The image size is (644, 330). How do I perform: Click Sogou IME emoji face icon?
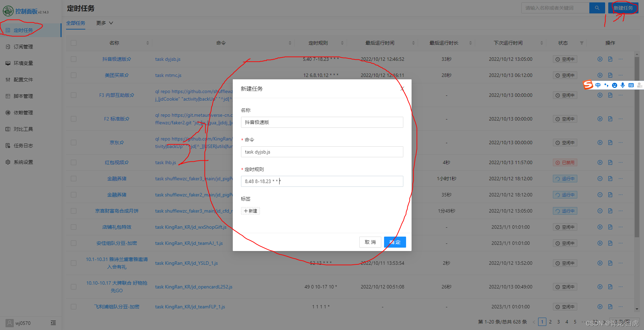coord(614,85)
